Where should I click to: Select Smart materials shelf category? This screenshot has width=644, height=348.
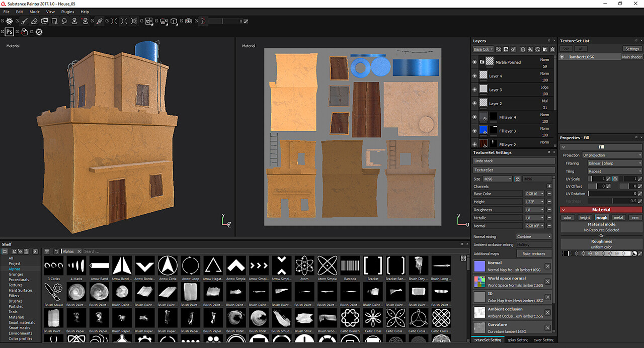pos(22,322)
